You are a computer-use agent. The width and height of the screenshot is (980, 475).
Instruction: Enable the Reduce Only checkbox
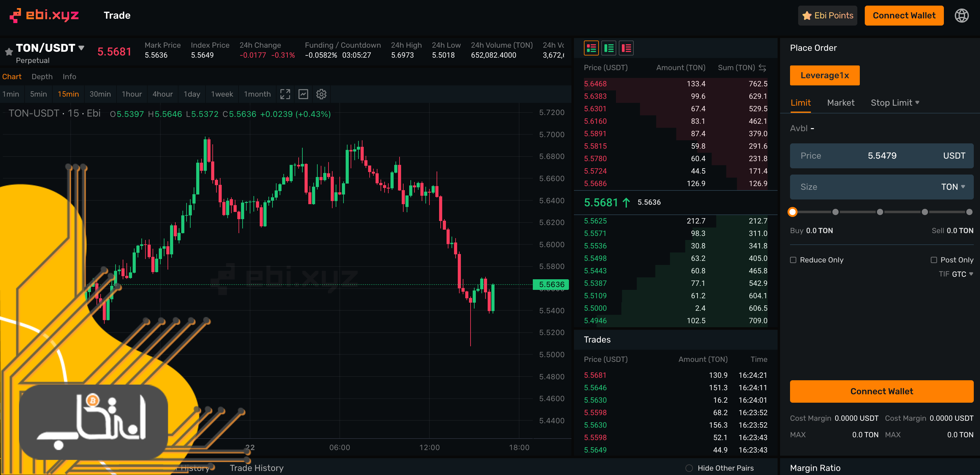click(x=793, y=260)
